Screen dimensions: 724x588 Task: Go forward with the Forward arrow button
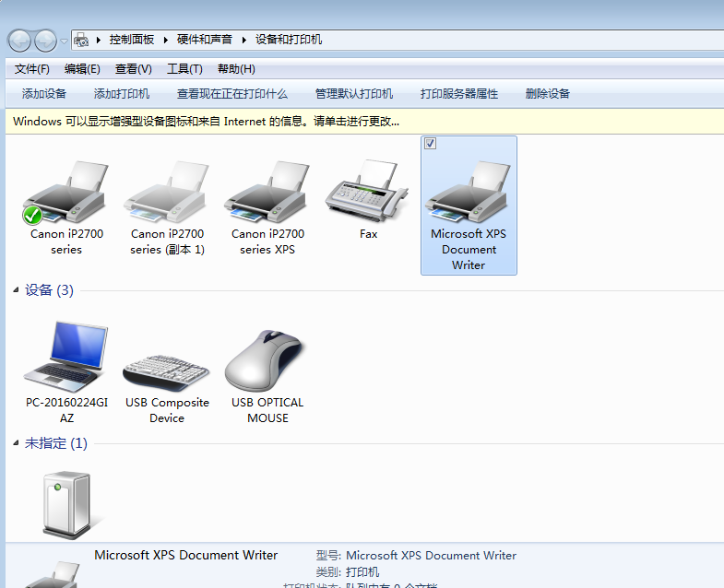point(45,41)
